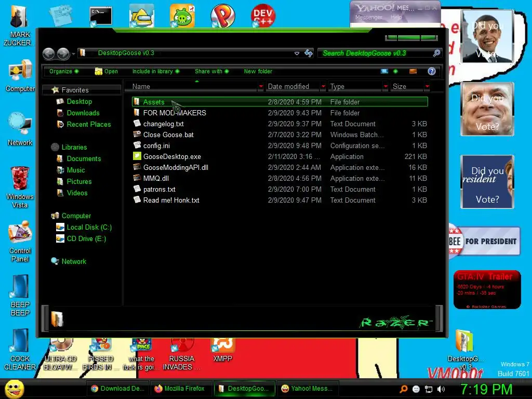
Task: Open the Include in library menu
Action: (156, 71)
